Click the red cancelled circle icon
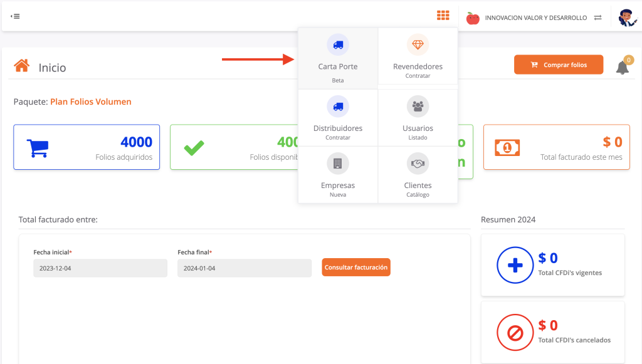This screenshot has height=364, width=642. click(515, 333)
